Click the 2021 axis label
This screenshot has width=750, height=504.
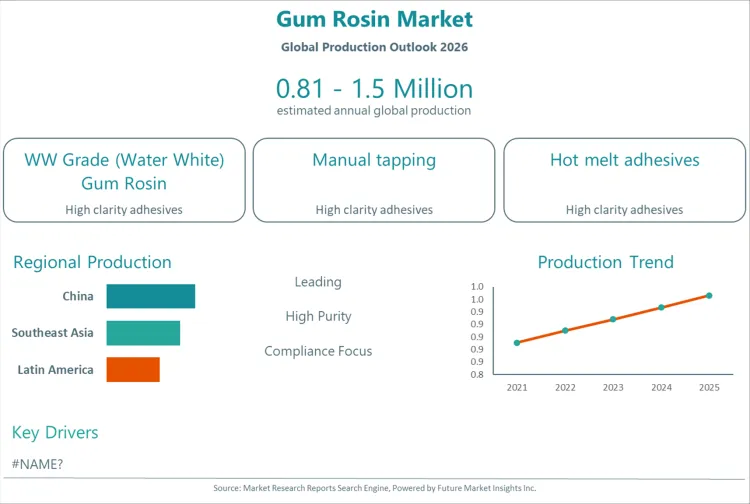click(x=517, y=388)
